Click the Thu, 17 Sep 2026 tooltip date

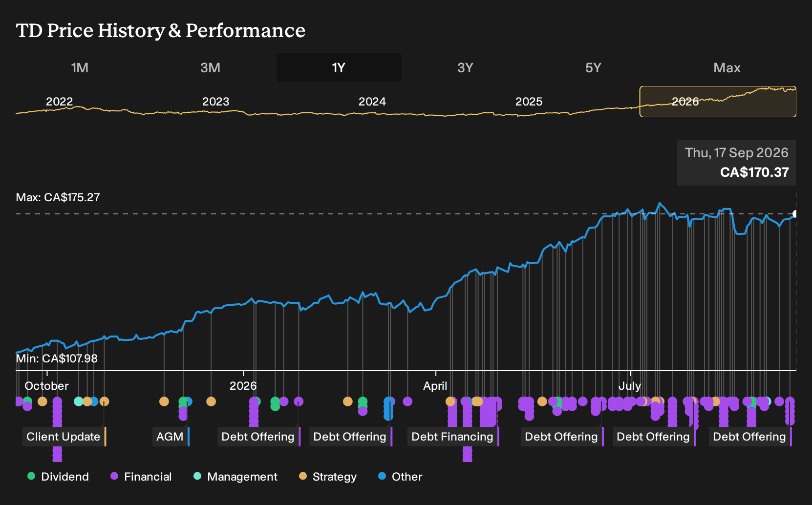coord(736,153)
